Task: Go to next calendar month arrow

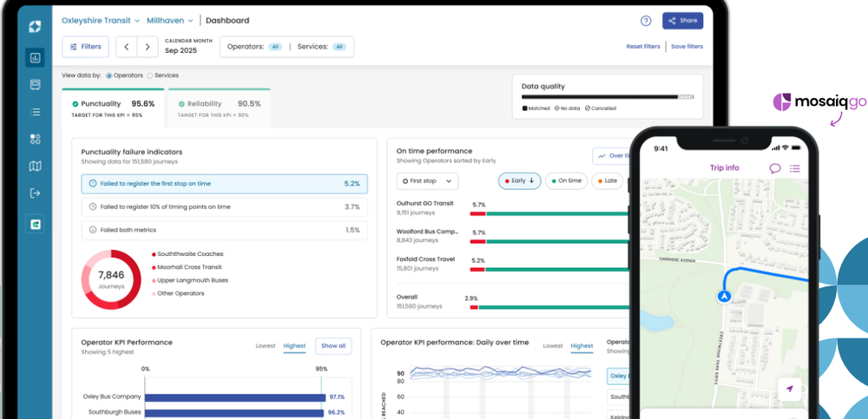Action: coord(148,47)
